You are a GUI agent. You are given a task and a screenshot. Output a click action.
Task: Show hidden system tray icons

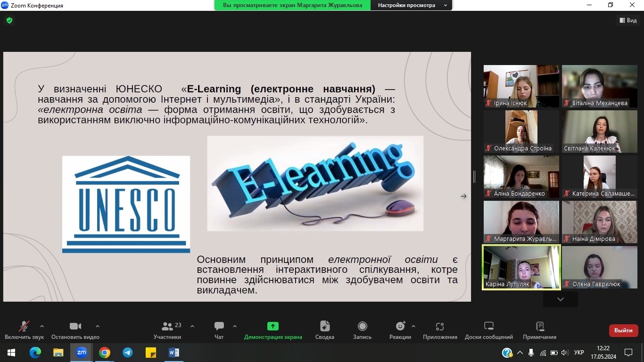(x=520, y=353)
